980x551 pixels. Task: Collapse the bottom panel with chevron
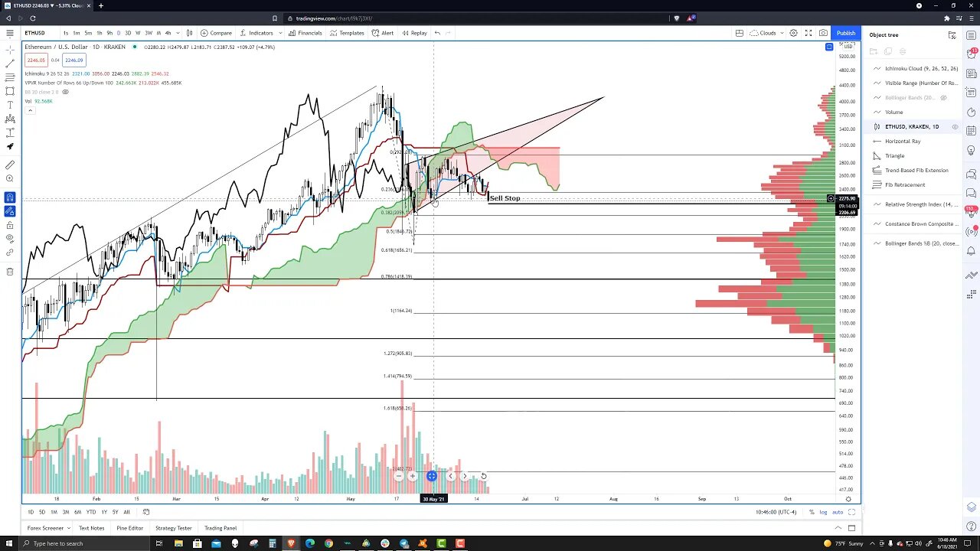[x=838, y=528]
